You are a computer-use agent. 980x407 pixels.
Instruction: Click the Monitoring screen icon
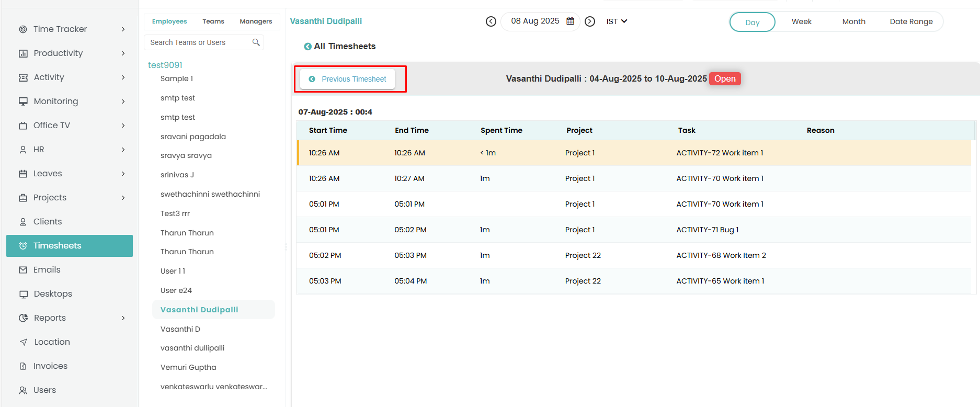[23, 101]
